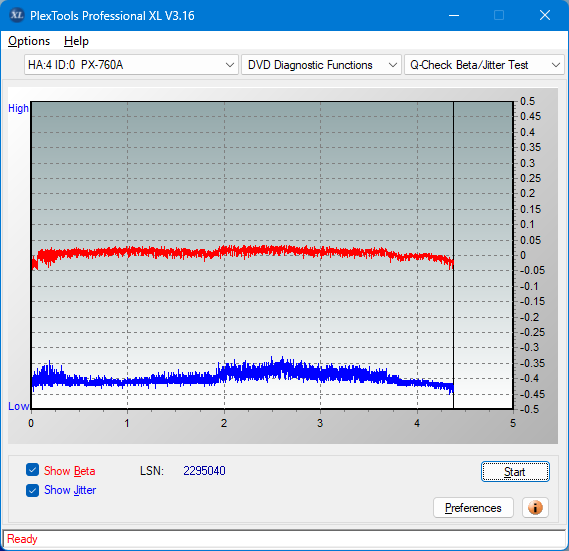The image size is (569, 551).
Task: Click the x-axis label 2
Action: pos(224,423)
